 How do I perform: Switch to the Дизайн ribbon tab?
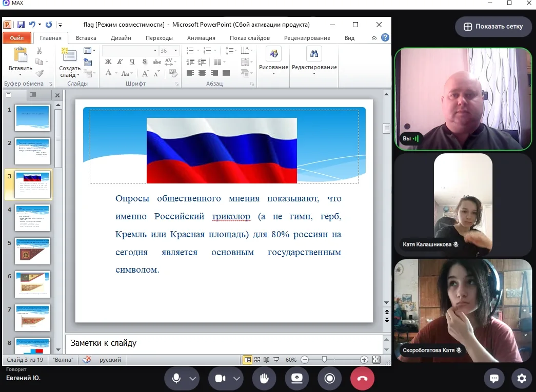tap(121, 38)
